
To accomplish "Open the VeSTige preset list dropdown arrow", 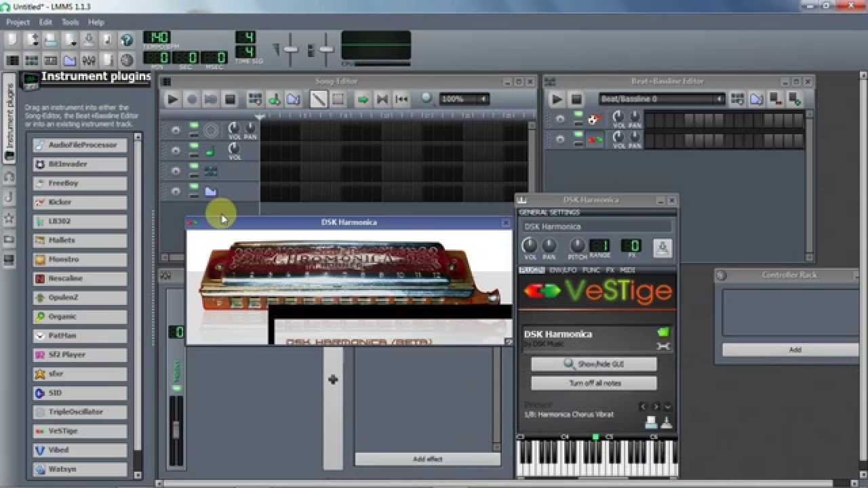I will [667, 407].
